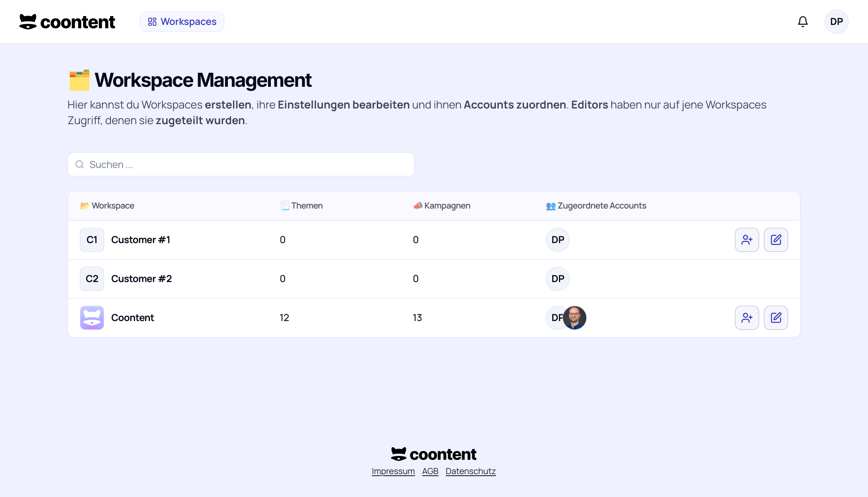
Task: Edit the Customer #1 workspace
Action: [x=776, y=240]
